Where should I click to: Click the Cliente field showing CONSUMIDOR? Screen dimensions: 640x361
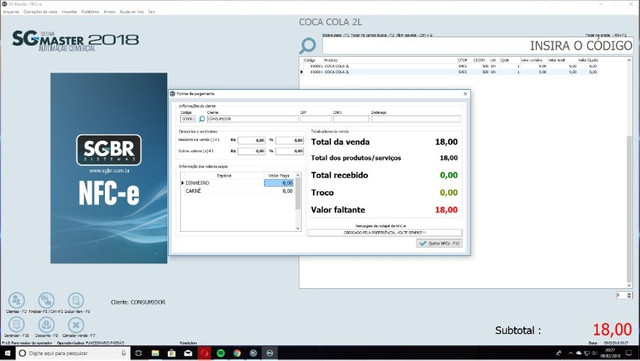pos(253,119)
